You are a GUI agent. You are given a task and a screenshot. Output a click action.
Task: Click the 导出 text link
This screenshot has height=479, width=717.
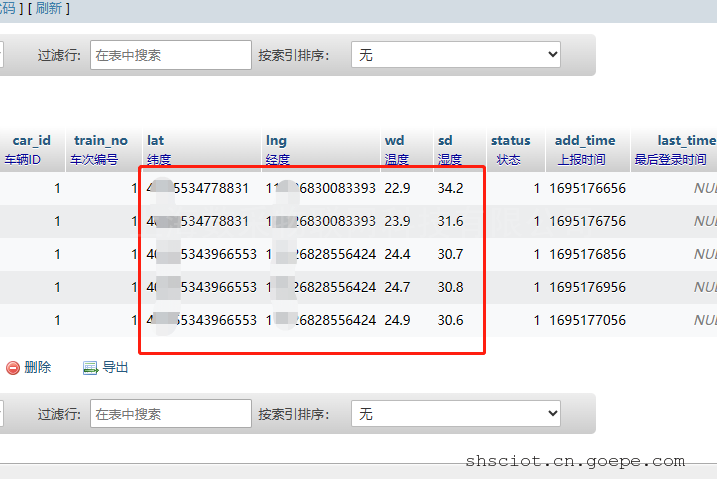tap(115, 367)
